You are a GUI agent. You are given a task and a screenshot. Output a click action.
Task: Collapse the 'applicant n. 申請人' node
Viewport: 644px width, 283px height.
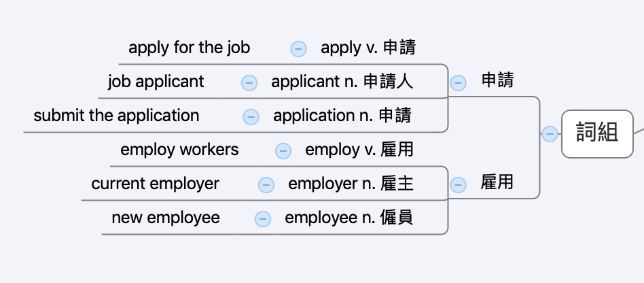(249, 83)
